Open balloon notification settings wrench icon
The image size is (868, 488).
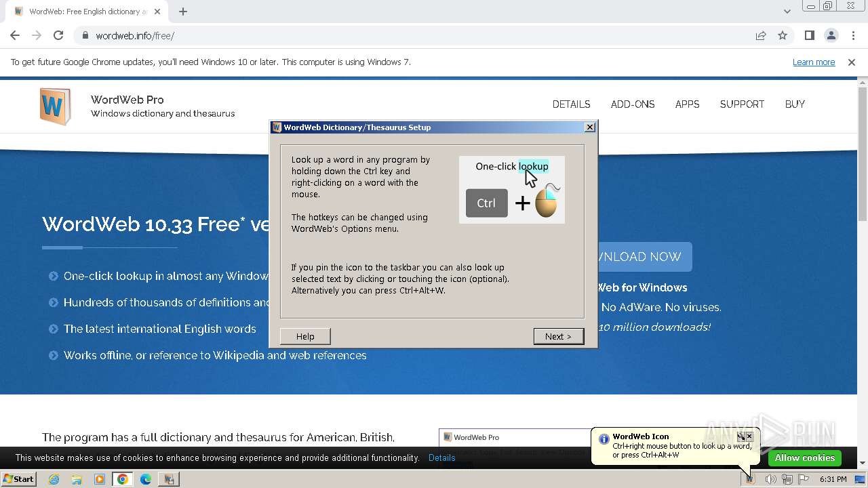click(x=741, y=436)
